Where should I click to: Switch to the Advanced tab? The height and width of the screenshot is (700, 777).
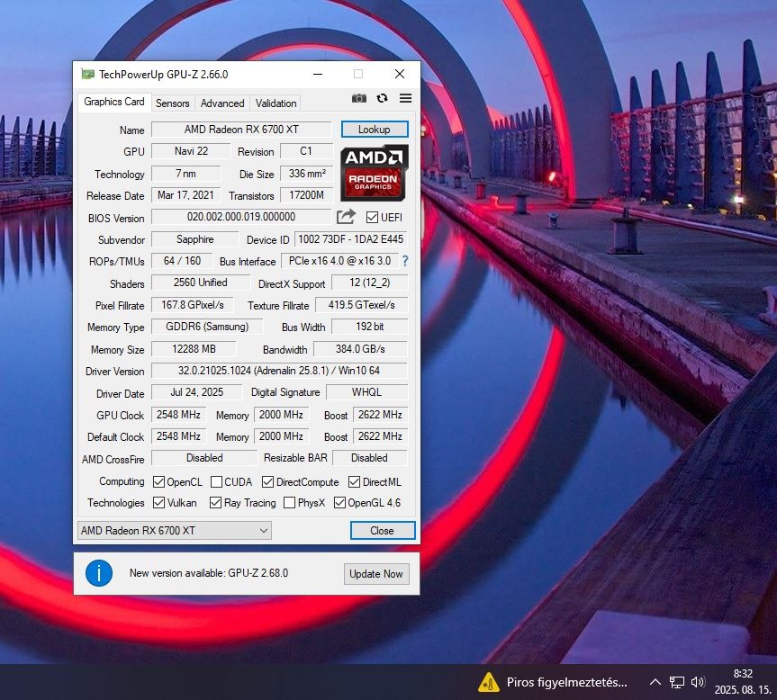coord(222,103)
